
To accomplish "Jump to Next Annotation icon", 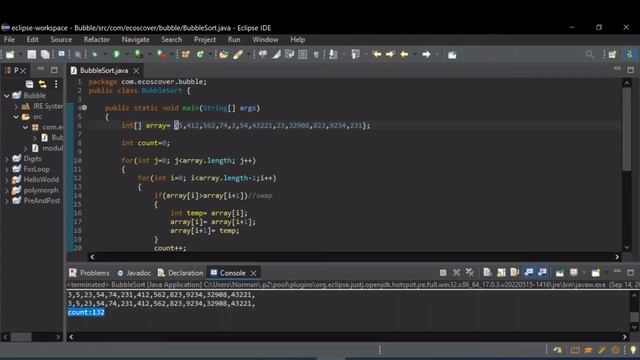I will tap(333, 54).
